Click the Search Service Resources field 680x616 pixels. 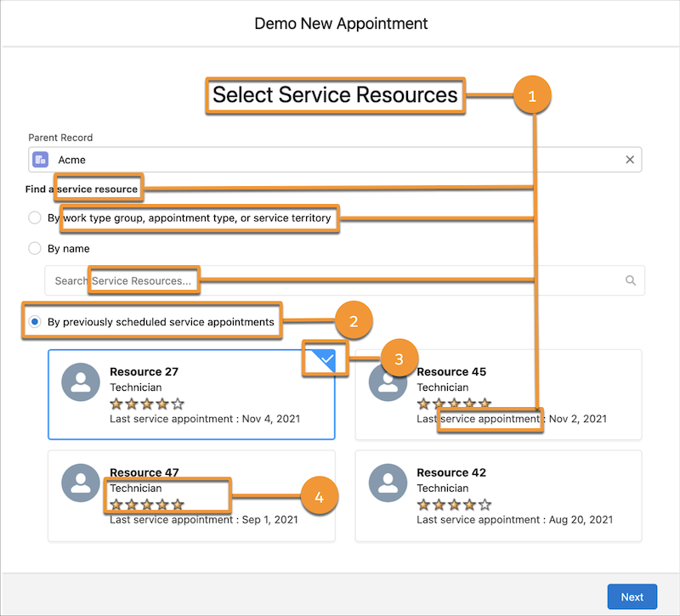pos(255,280)
